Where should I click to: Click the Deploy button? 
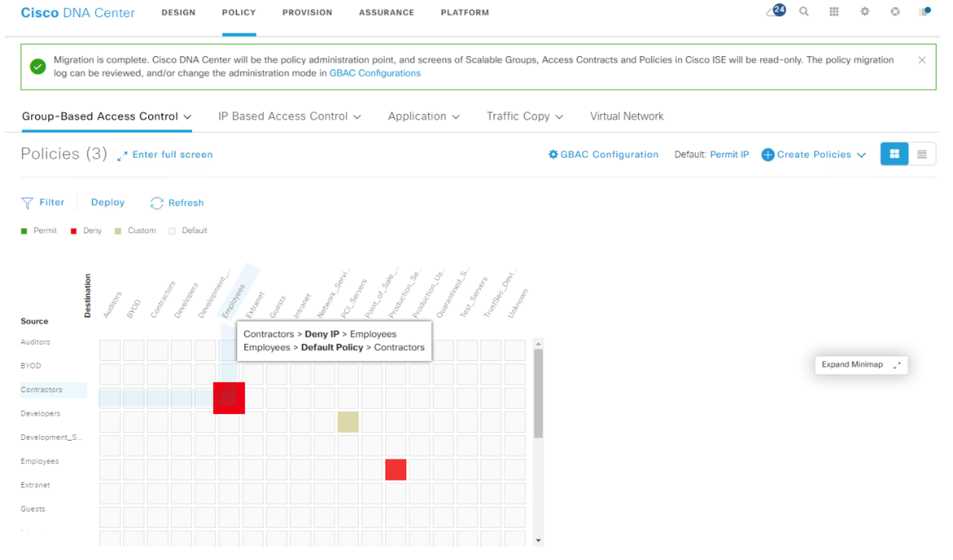pos(108,203)
